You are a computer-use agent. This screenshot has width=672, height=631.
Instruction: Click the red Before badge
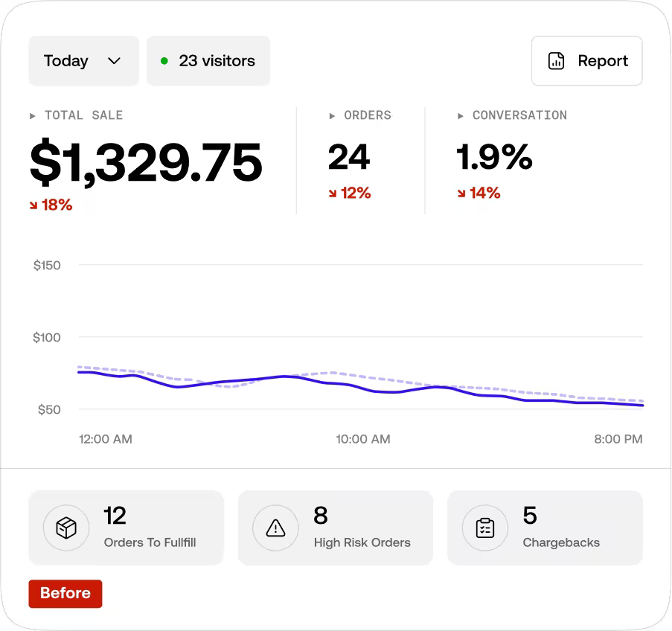(x=65, y=594)
